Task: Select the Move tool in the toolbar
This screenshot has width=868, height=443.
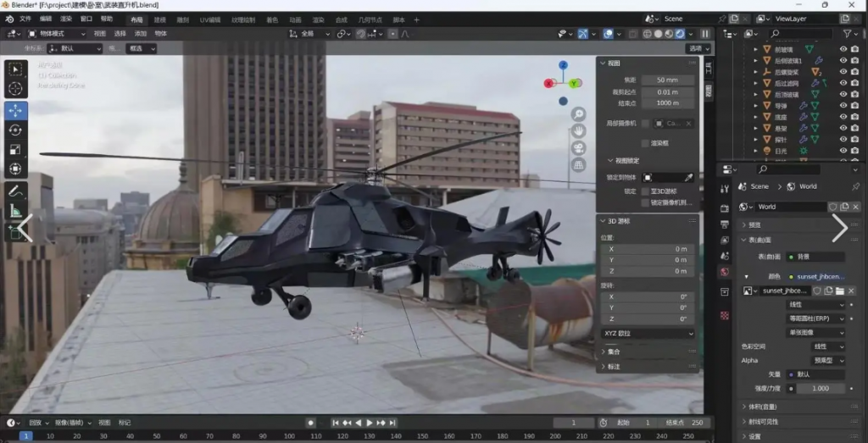Action: pyautogui.click(x=16, y=110)
